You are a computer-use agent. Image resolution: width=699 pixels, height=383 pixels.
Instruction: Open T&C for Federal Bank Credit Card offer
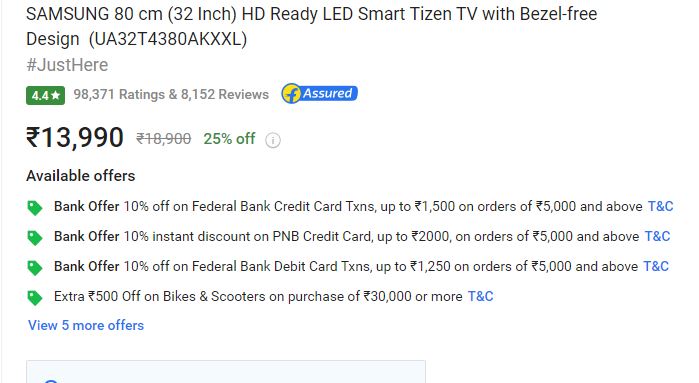click(660, 206)
